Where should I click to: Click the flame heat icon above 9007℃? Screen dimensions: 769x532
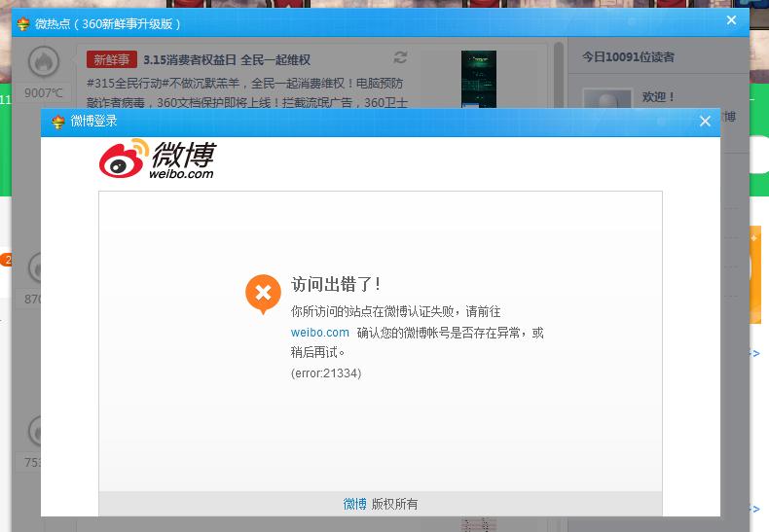[x=44, y=62]
